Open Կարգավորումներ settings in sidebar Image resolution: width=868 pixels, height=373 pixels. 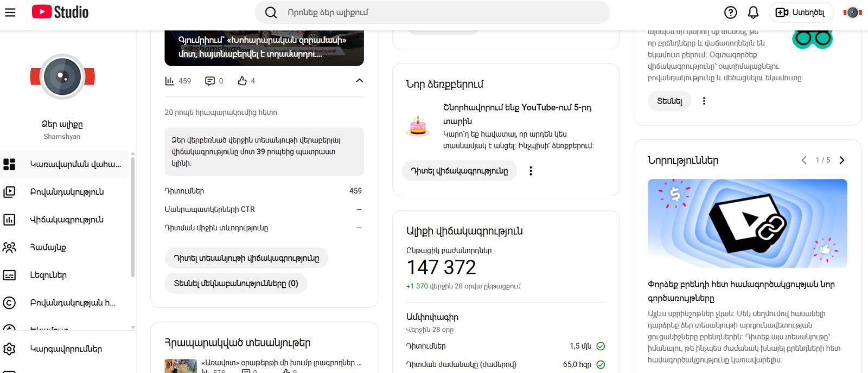(65, 349)
